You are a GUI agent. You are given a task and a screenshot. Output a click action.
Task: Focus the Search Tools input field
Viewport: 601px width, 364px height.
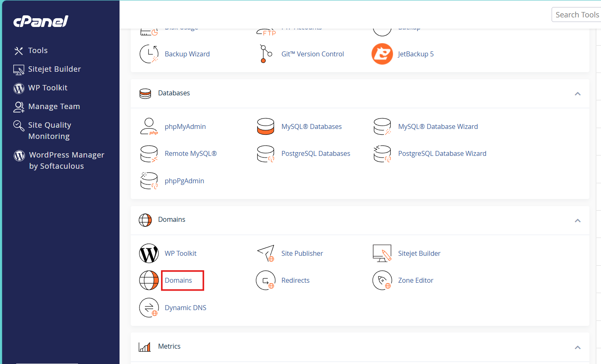coord(576,15)
